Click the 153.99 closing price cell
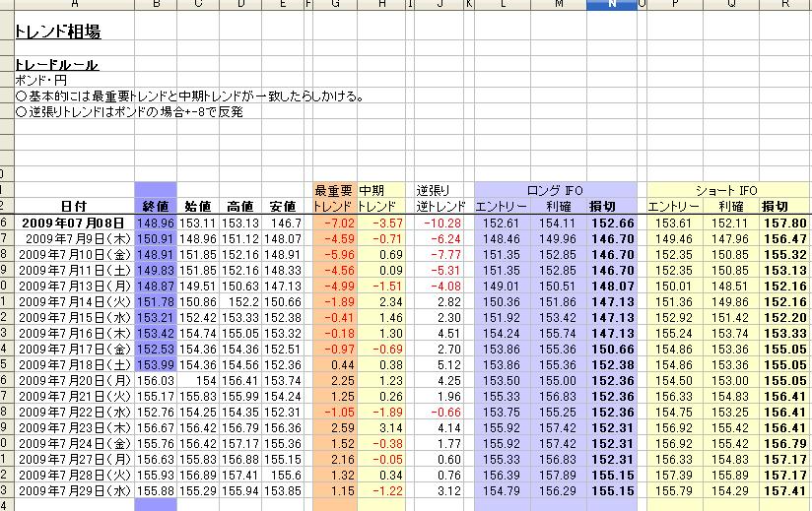The height and width of the screenshot is (511, 812). click(x=156, y=364)
